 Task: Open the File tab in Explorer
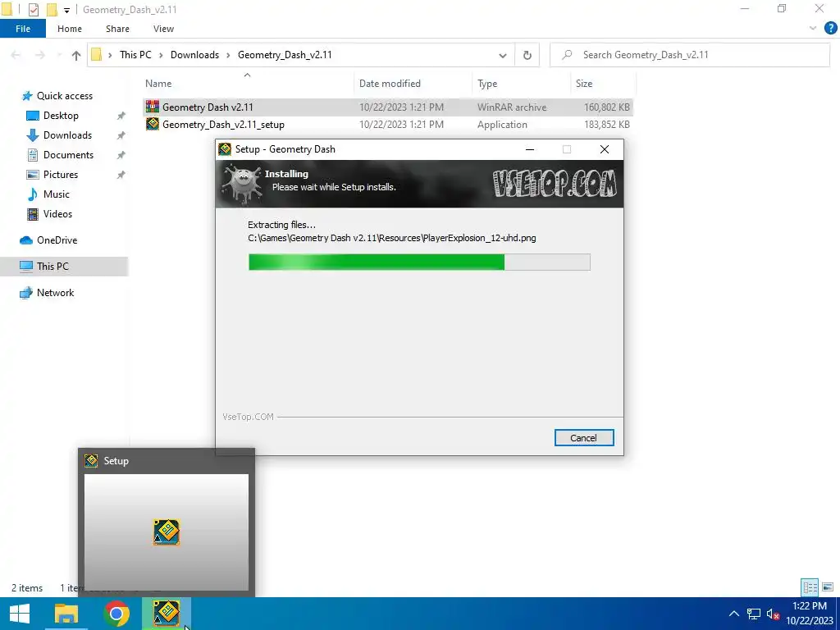pos(23,29)
